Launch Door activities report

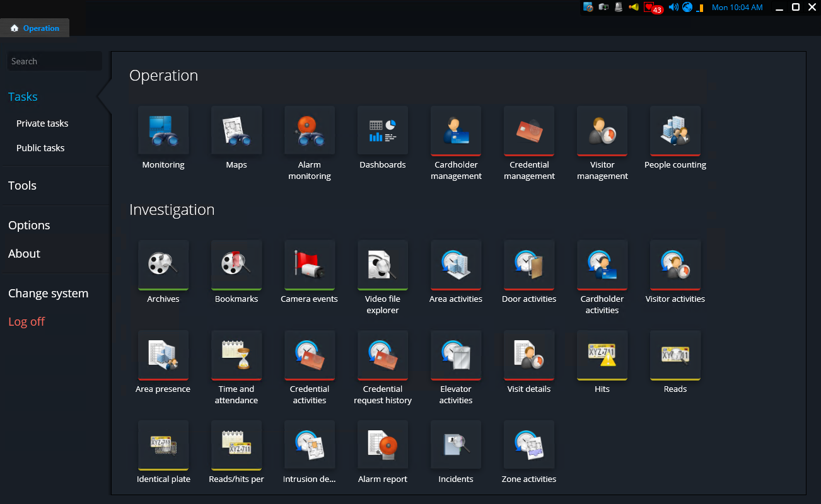(529, 265)
